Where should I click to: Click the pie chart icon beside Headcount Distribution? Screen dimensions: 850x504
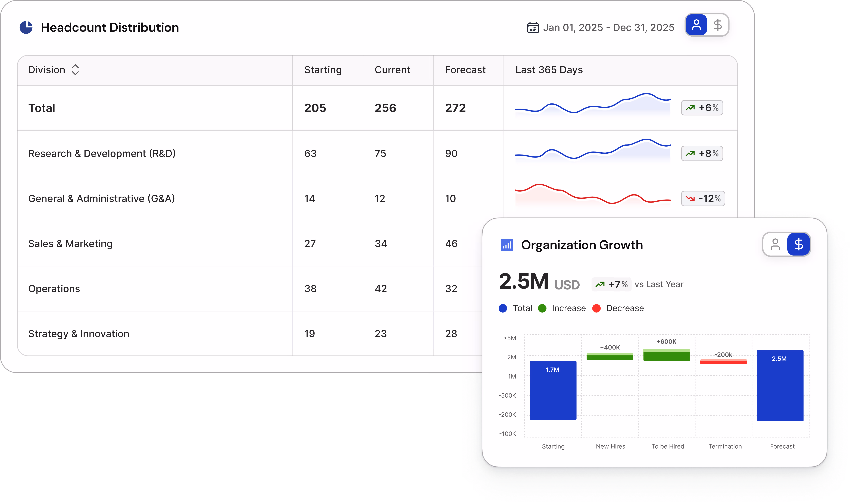(26, 27)
